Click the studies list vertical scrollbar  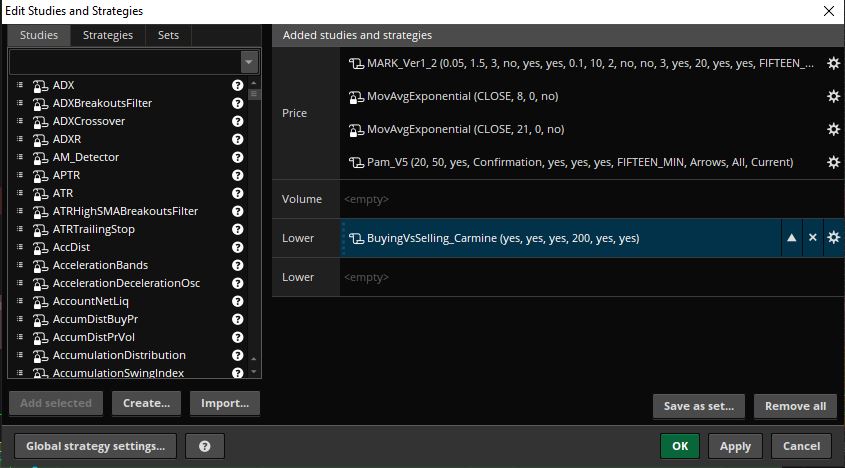coord(254,200)
